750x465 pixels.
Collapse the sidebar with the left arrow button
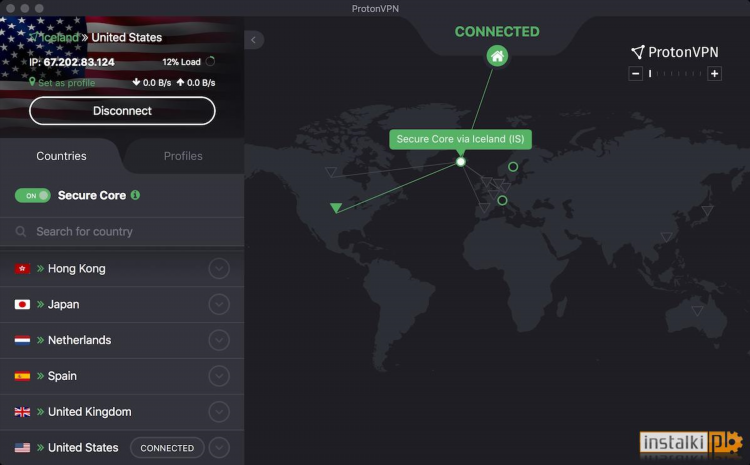(254, 40)
